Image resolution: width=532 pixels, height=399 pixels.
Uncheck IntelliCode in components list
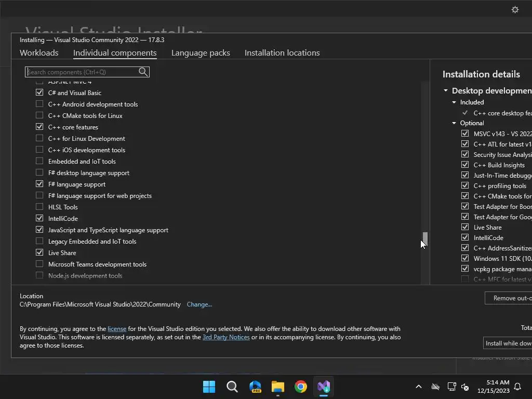click(x=39, y=218)
